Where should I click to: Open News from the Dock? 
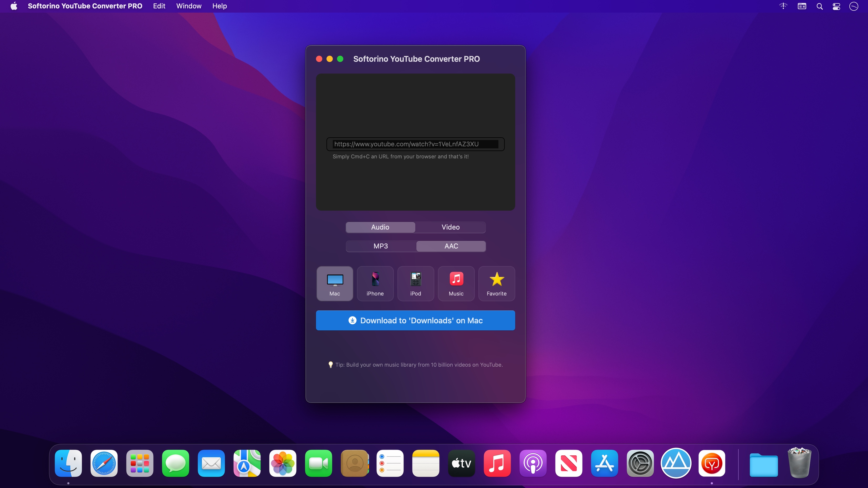(569, 463)
